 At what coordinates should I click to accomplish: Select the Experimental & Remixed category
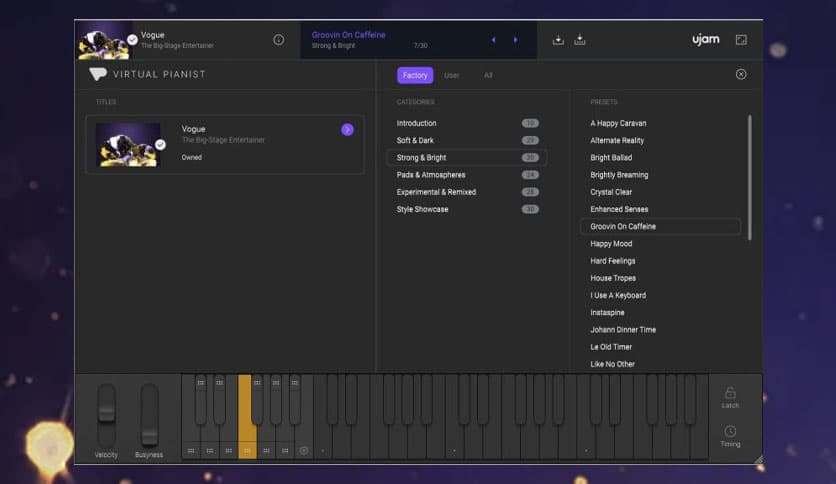(x=467, y=192)
